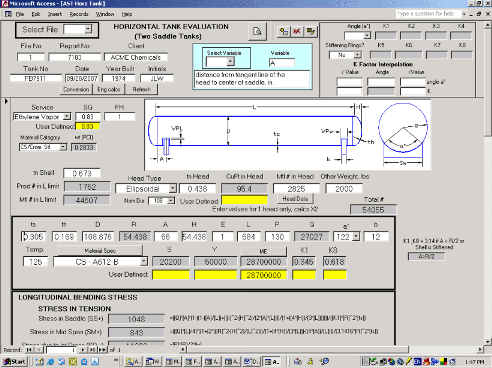The image size is (492, 368).
Task: Open the File menu
Action: click(x=20, y=14)
